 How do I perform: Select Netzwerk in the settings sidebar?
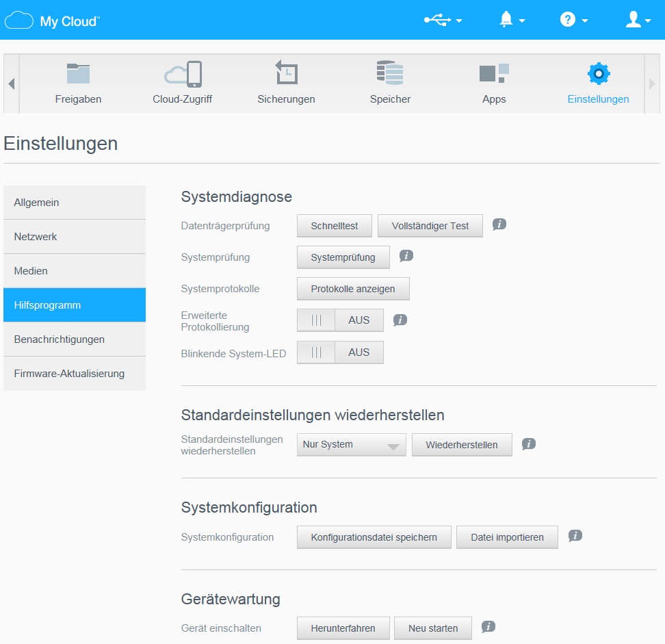click(75, 237)
